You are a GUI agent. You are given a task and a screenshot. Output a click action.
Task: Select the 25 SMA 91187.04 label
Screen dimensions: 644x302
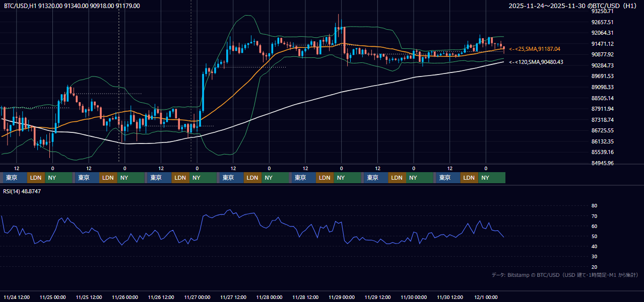(535, 49)
